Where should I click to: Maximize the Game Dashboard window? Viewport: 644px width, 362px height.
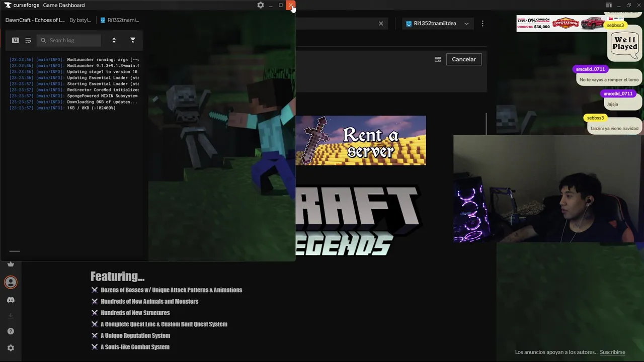[281, 5]
